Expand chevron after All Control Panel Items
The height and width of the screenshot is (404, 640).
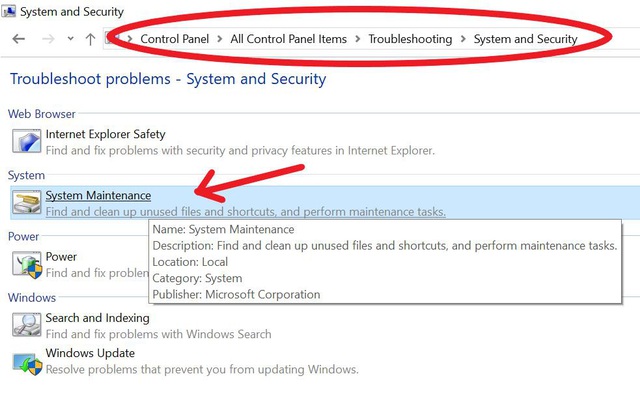(358, 39)
